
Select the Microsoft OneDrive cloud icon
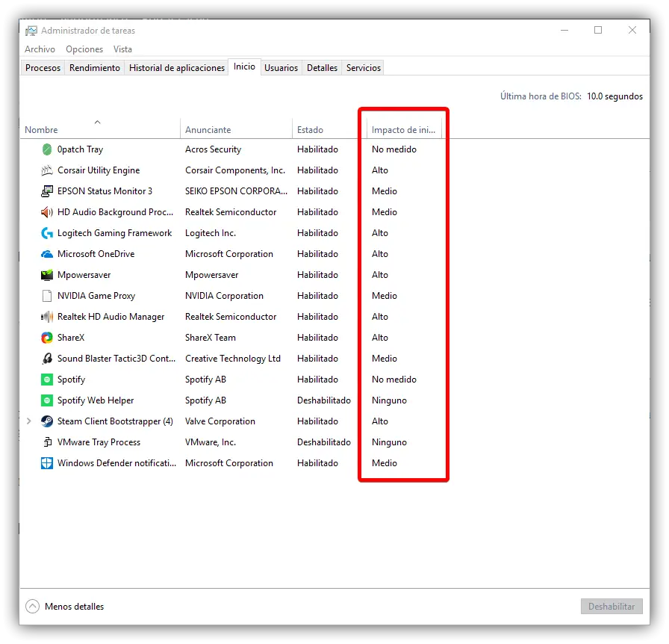47,254
